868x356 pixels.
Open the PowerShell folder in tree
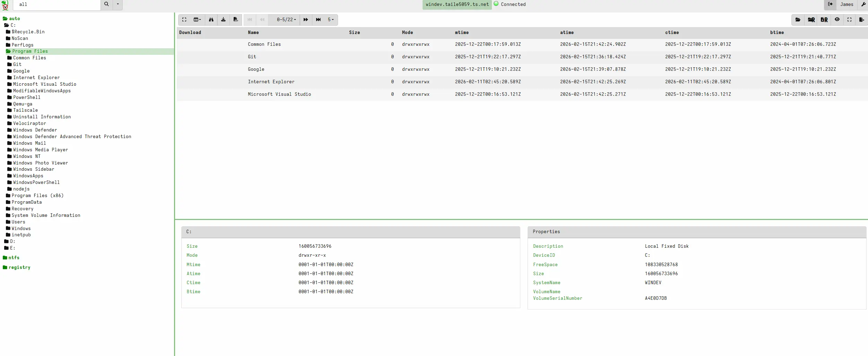(x=24, y=98)
